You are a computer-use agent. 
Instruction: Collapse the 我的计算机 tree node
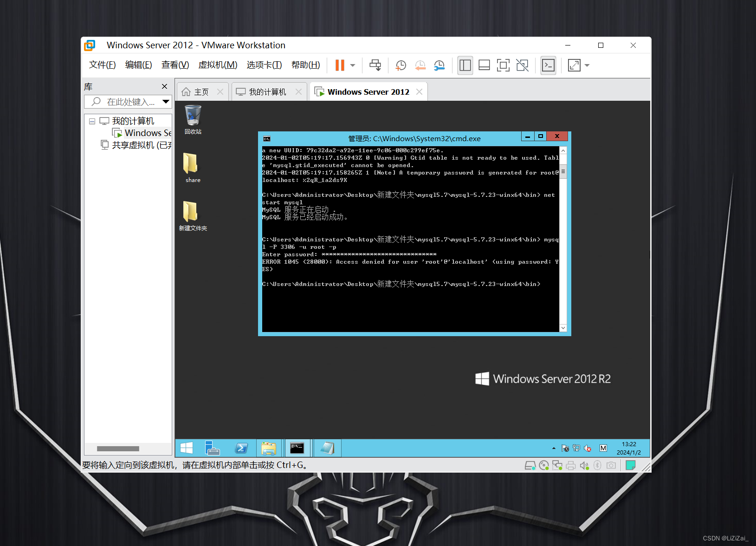[92, 121]
